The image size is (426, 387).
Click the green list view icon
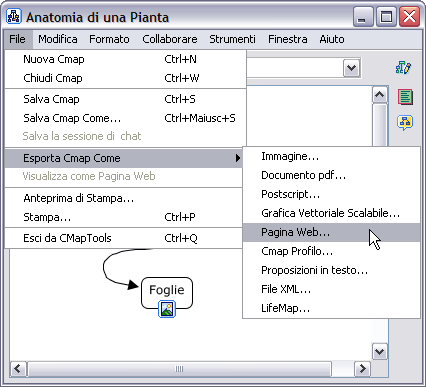click(x=405, y=97)
